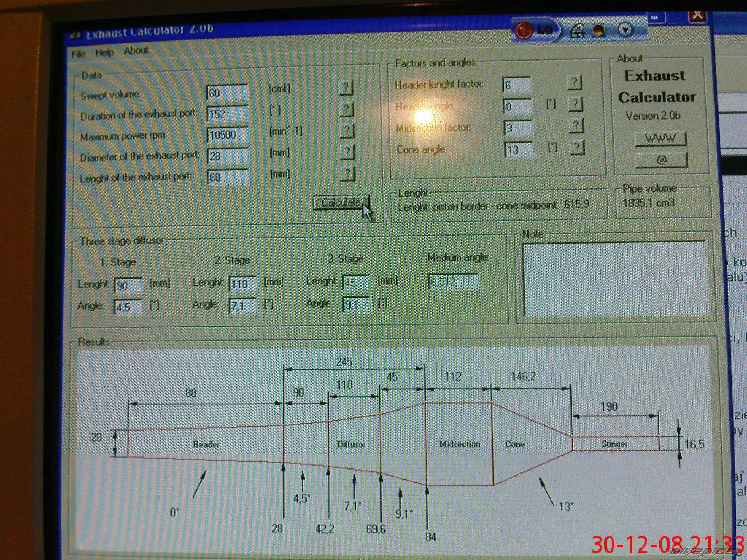
Task: Click the help ? button for Swept volume
Action: coord(346,87)
